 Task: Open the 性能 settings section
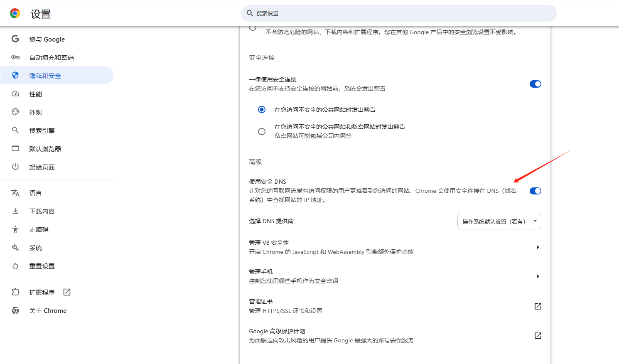coord(57,94)
